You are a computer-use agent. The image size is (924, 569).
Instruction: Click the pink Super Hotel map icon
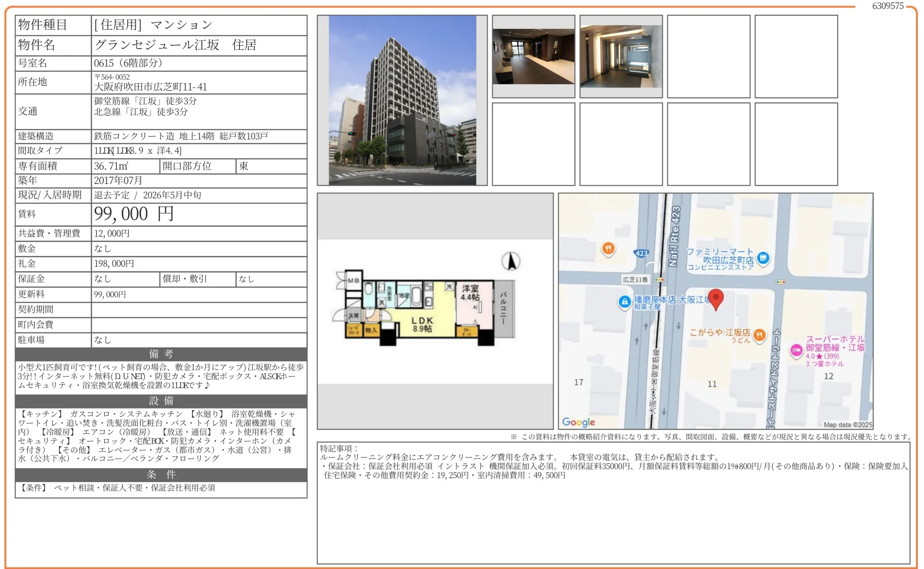pyautogui.click(x=796, y=350)
